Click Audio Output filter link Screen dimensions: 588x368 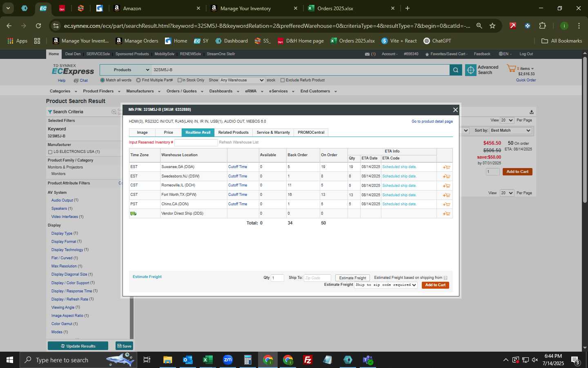62,200
